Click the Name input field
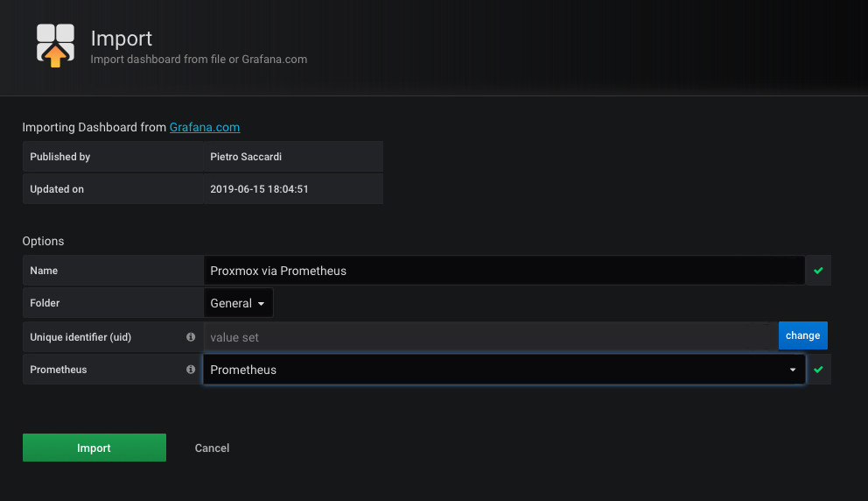The height and width of the screenshot is (501, 868). point(504,271)
